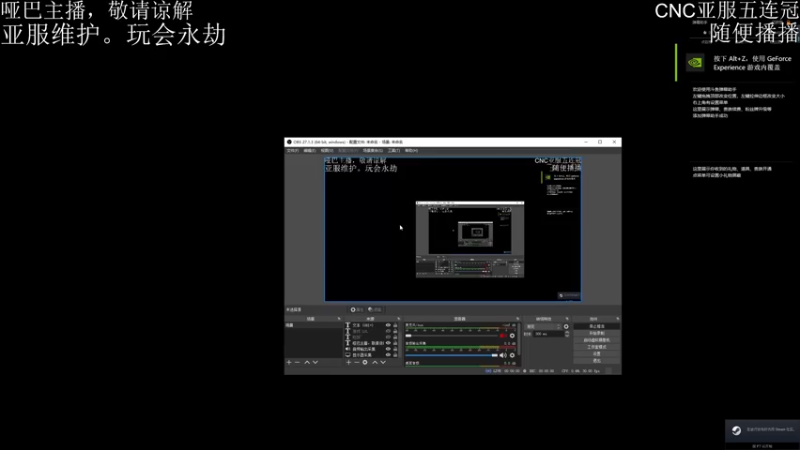Click the 退出 exit button in controls
Image resolution: width=800 pixels, height=450 pixels.
click(596, 361)
